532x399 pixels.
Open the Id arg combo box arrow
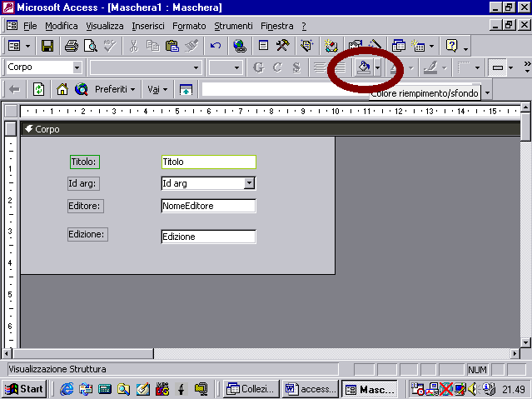249,183
